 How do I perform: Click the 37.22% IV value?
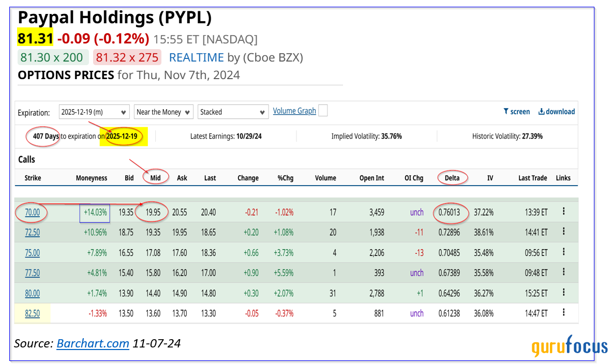pyautogui.click(x=484, y=212)
